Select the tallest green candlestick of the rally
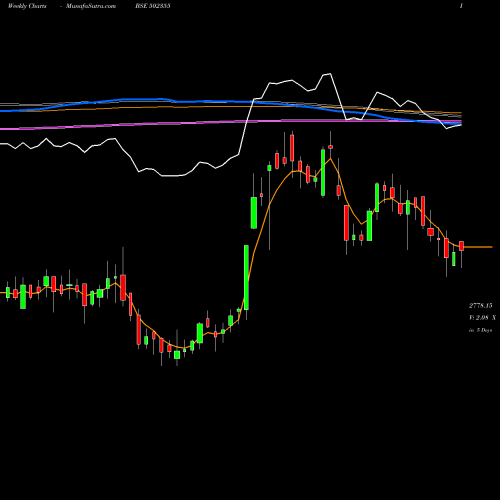Image resolution: width=500 pixels, height=500 pixels. coord(246,278)
